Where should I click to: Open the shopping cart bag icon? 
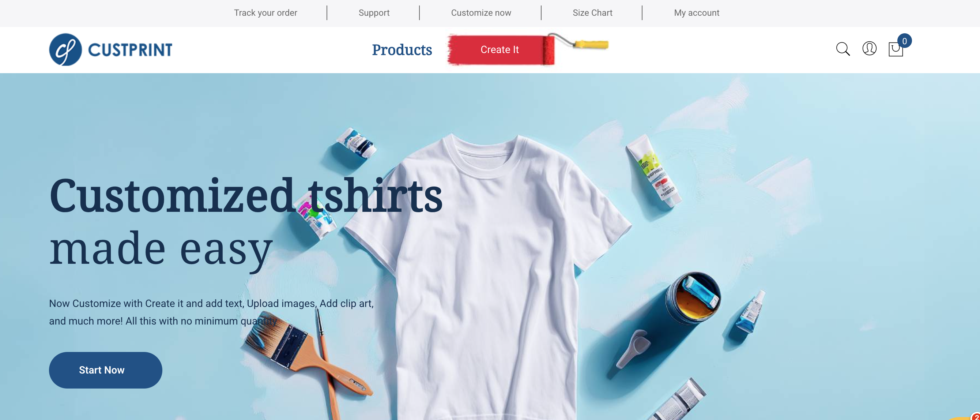(x=896, y=49)
